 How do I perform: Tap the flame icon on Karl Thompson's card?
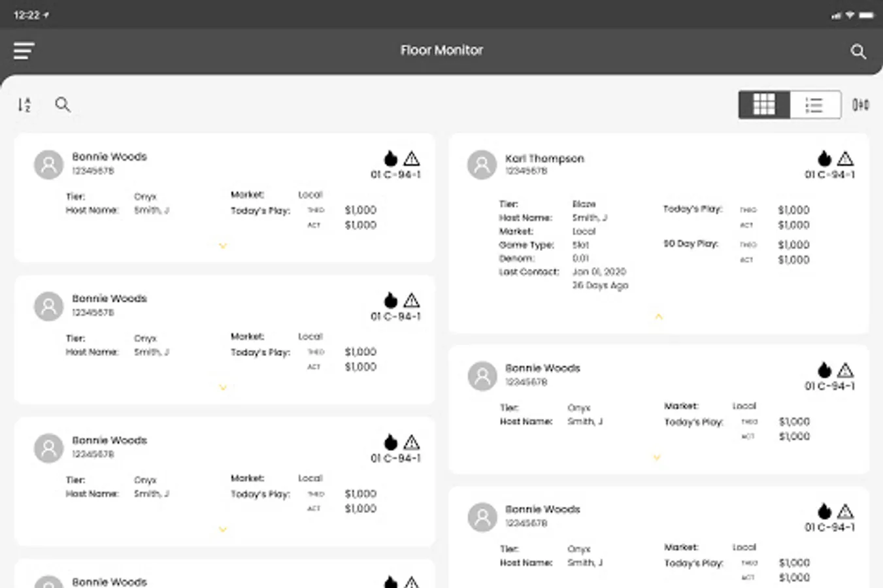[x=824, y=158]
